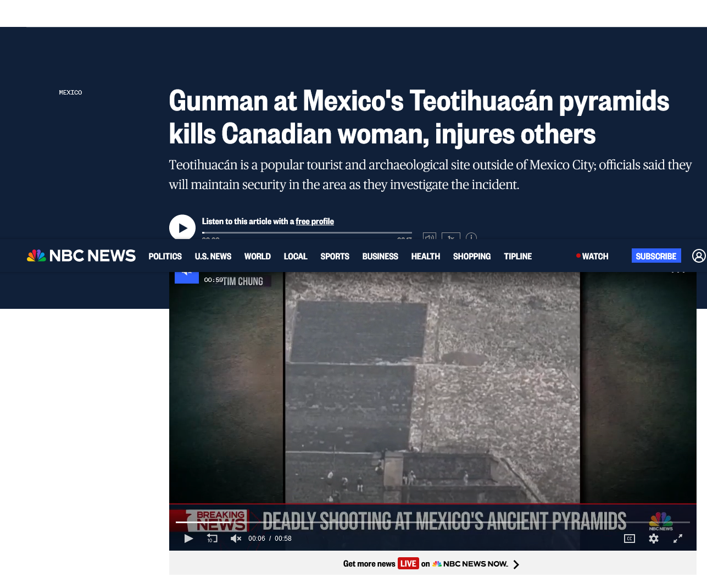Seek within the article audio progress bar

pyautogui.click(x=307, y=233)
